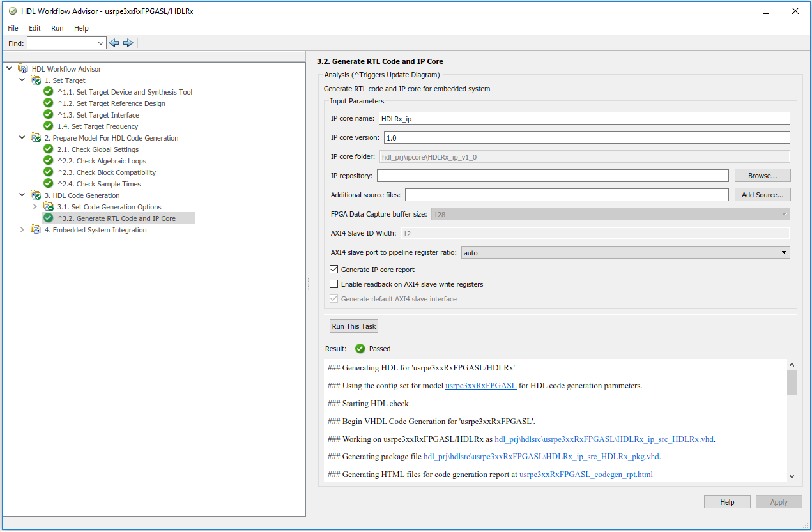Open the Edit menu
The height and width of the screenshot is (532, 812).
34,28
